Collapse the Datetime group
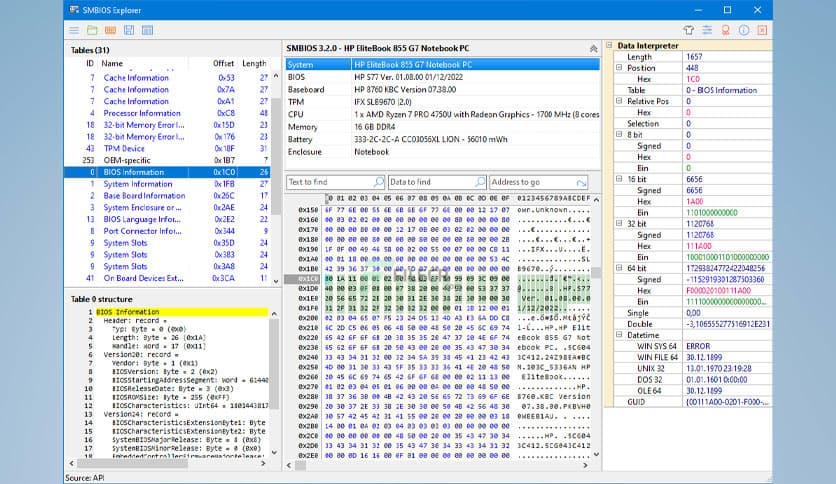 (619, 335)
